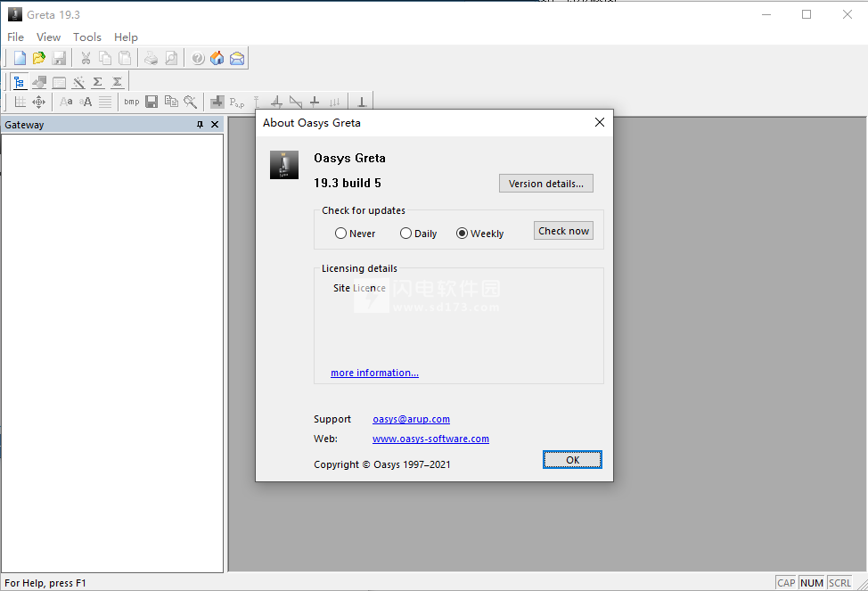Click the Save floppy disk icon

coord(59,58)
